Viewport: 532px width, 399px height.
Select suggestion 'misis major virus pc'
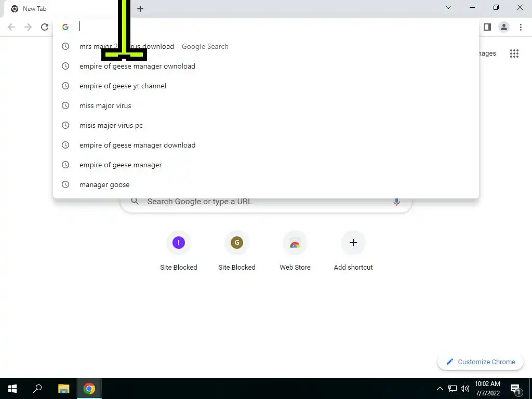coord(266,125)
